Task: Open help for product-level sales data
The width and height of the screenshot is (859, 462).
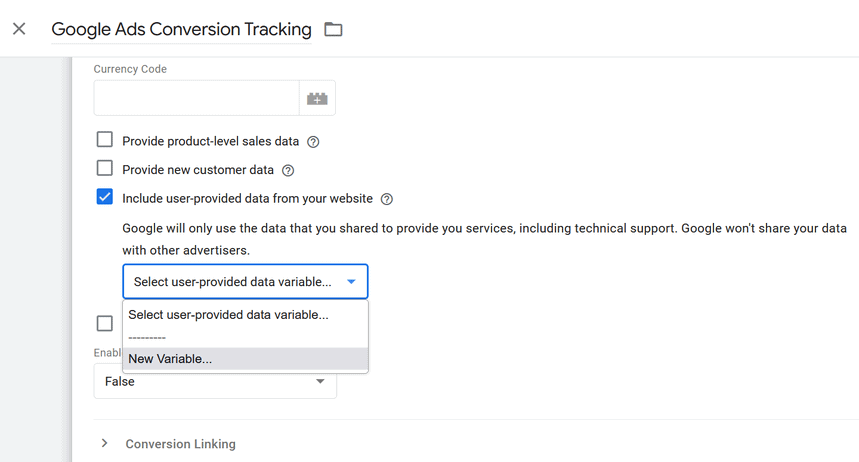Action: click(x=313, y=142)
